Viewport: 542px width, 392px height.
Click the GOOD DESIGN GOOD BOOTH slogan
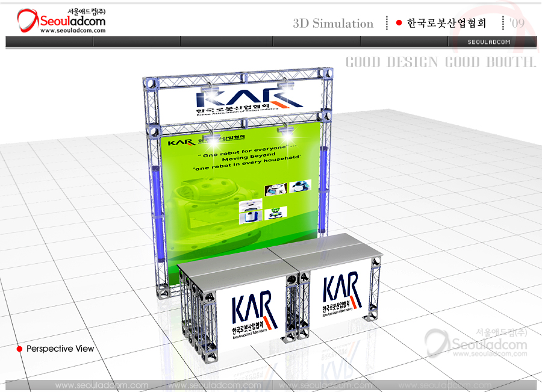click(440, 62)
